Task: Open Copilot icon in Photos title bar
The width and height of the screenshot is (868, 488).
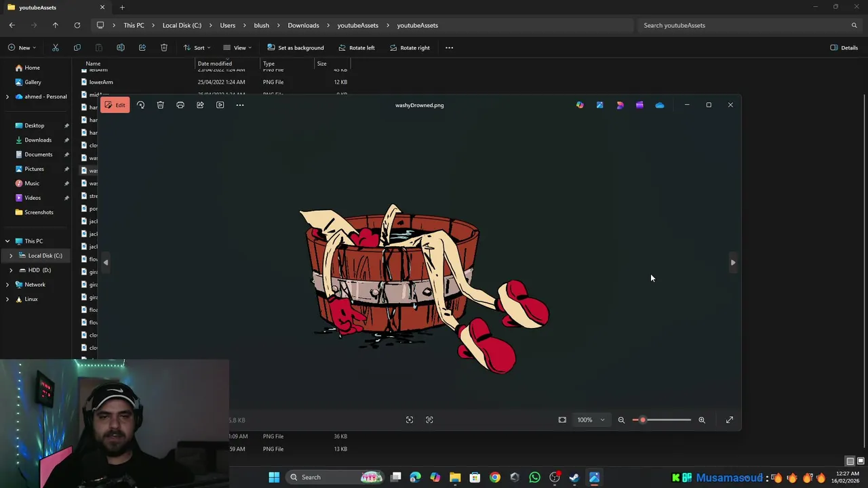Action: (580, 105)
